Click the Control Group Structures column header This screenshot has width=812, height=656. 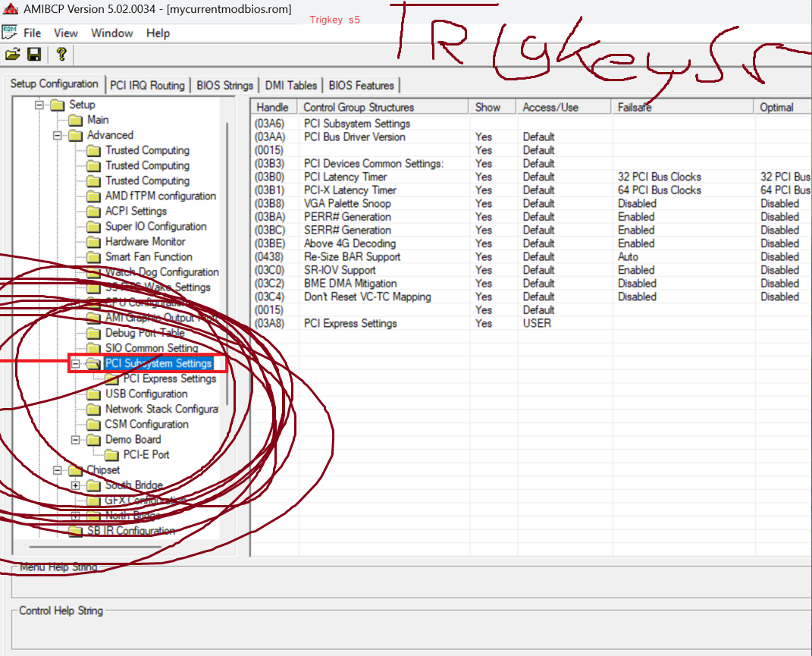point(383,107)
